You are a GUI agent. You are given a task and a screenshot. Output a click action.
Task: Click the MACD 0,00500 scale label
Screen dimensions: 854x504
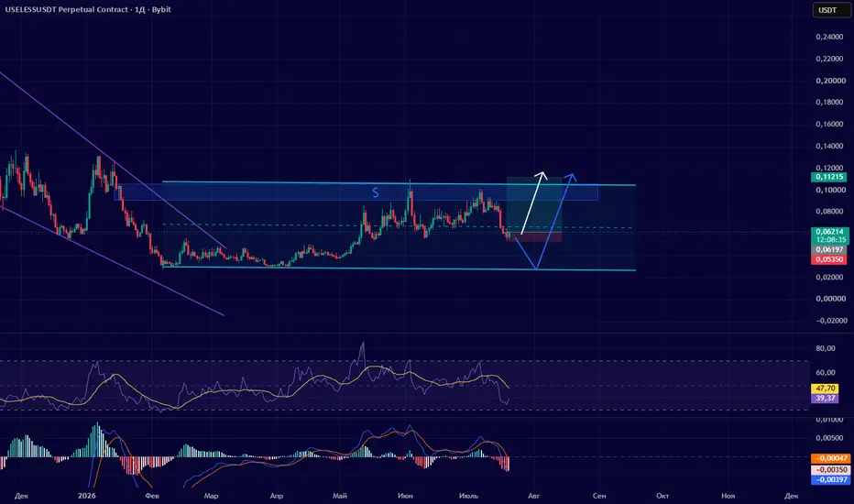click(830, 438)
